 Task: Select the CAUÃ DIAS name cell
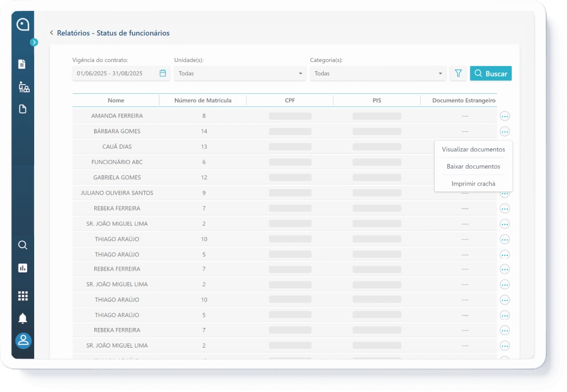tap(117, 146)
